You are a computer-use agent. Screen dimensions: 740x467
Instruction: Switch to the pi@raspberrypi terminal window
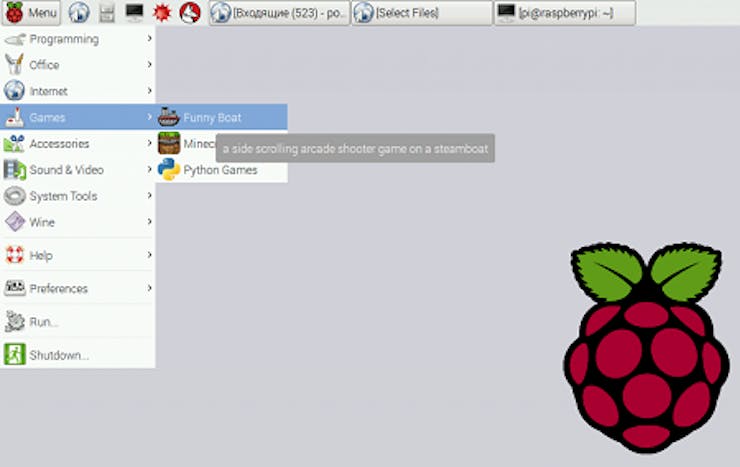click(x=565, y=13)
